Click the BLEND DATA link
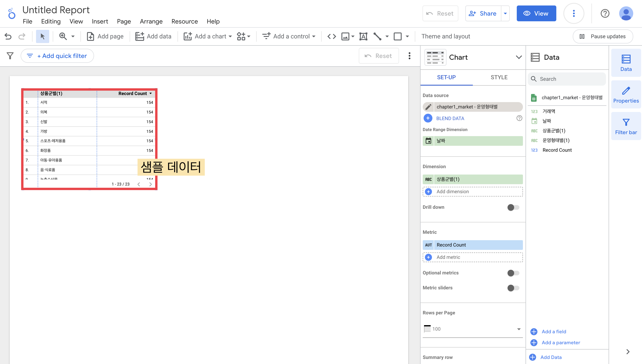Viewport: 642px width, 364px height. coord(450,119)
